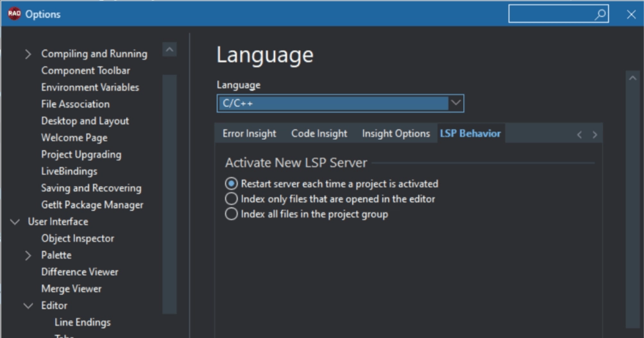This screenshot has height=338, width=644.
Task: Click the options search input field
Action: [550, 14]
